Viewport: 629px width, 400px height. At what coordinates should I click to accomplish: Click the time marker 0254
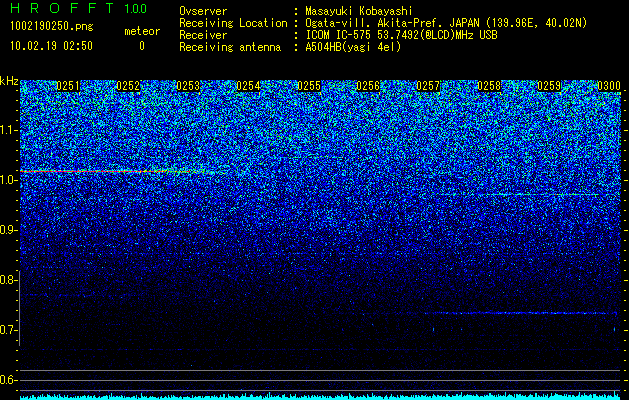[248, 86]
